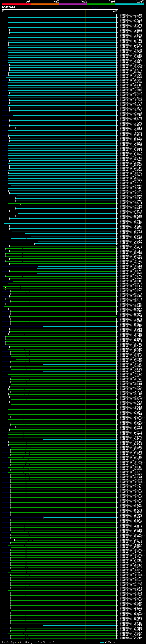
Task: Select label UniRef100_B1P767
Action: (131, 273)
